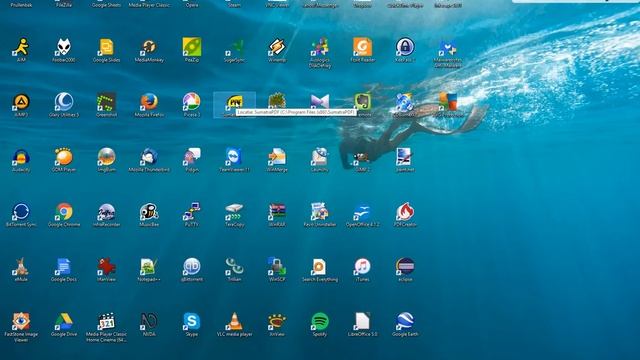Click the Google Chrome icon
Screen dimensions: 640x360
tap(64, 212)
